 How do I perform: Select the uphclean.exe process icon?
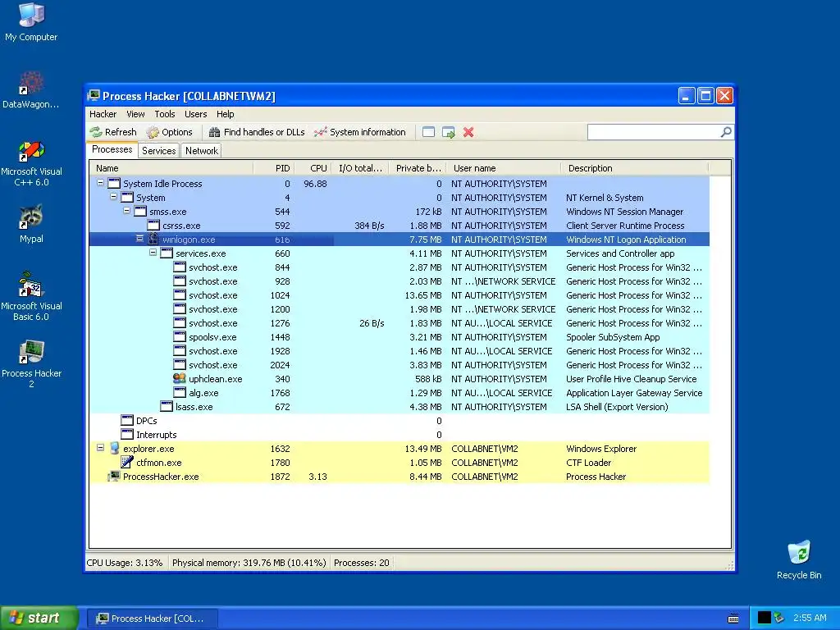[180, 378]
